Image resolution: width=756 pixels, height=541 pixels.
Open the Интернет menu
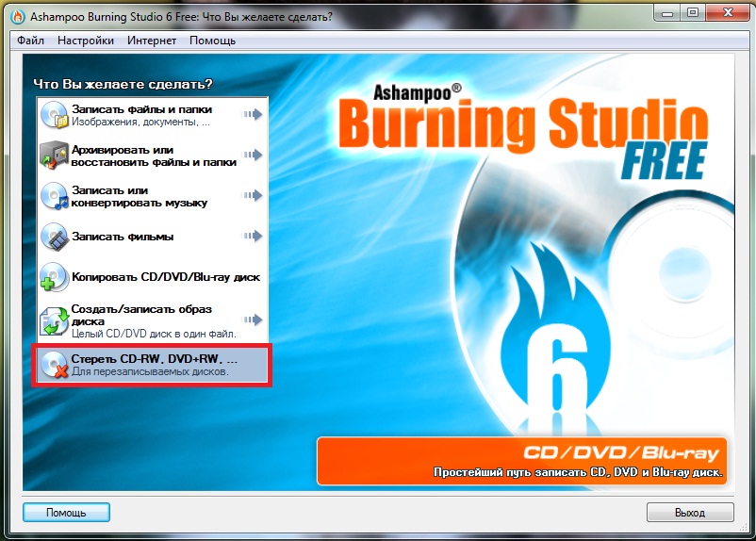tap(152, 41)
